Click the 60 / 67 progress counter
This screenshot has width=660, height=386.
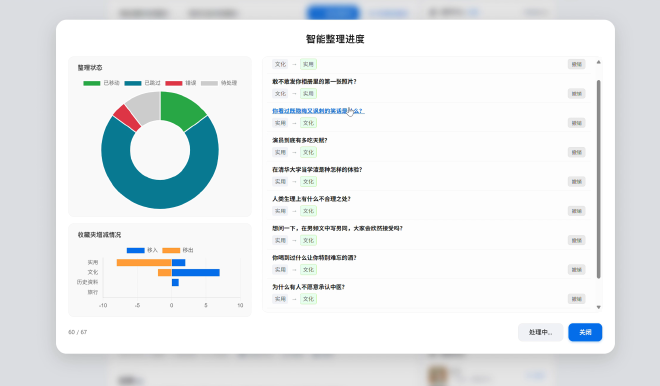pos(77,332)
